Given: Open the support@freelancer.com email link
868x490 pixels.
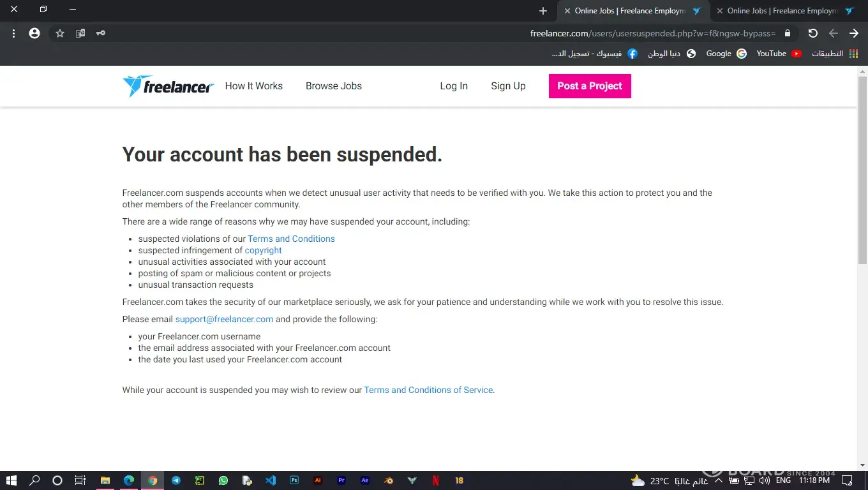Looking at the screenshot, I should pos(224,319).
